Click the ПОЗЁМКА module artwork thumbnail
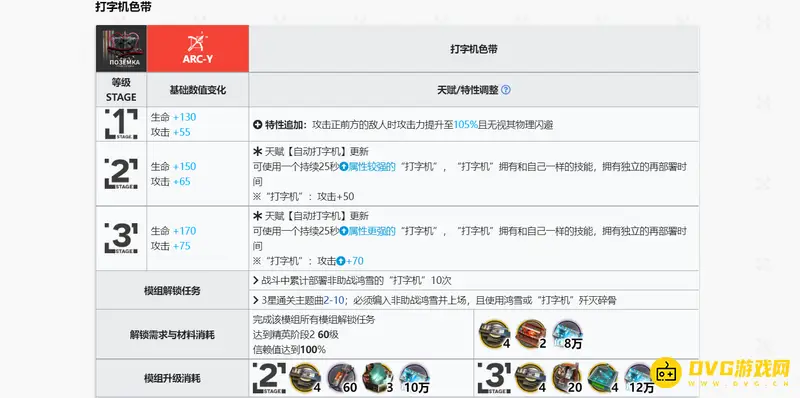 point(121,48)
